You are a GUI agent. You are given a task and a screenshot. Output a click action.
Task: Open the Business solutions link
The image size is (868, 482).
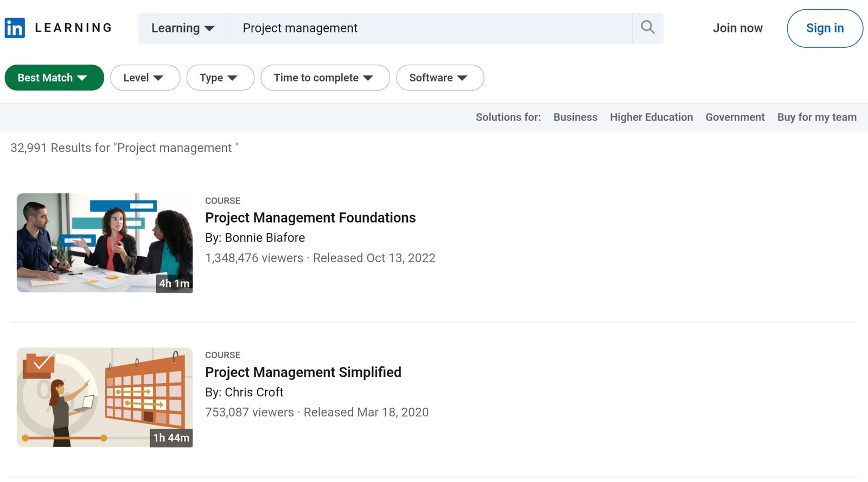(x=575, y=117)
